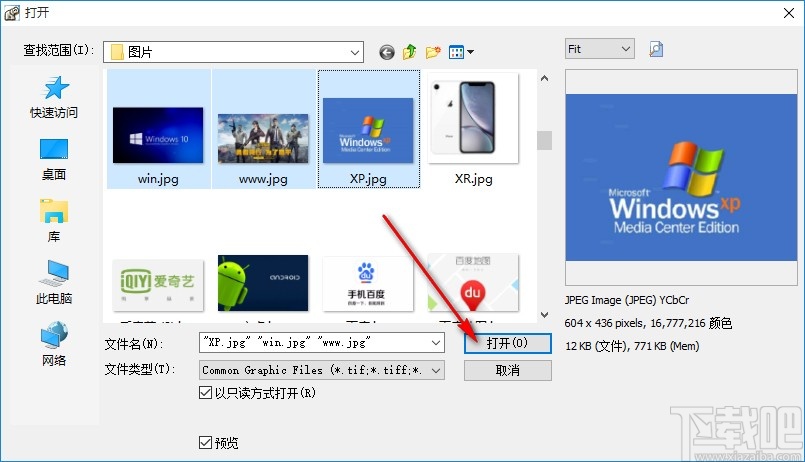805x462 pixels.
Task: Open 库 in the sidebar
Action: (54, 221)
